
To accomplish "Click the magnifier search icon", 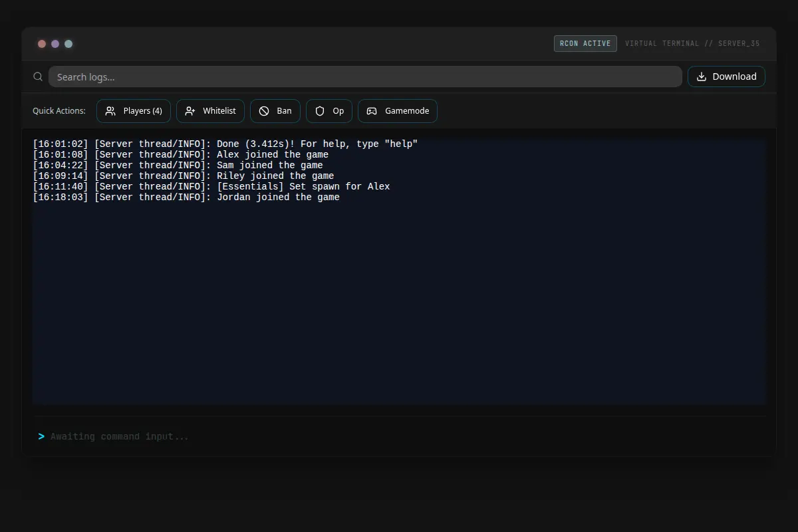I will [38, 76].
